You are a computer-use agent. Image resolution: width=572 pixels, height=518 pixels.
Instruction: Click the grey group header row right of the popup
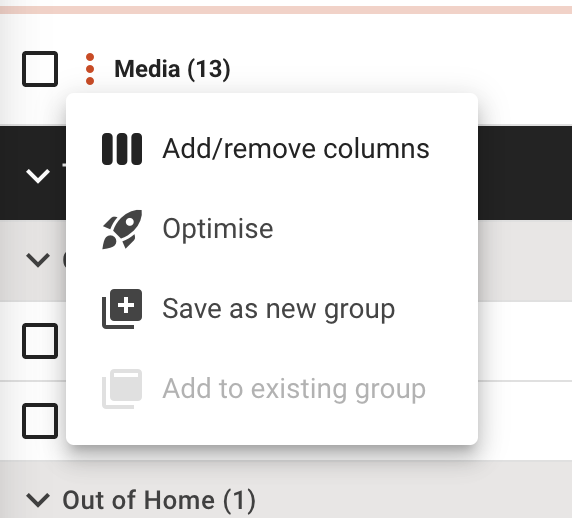click(x=525, y=260)
